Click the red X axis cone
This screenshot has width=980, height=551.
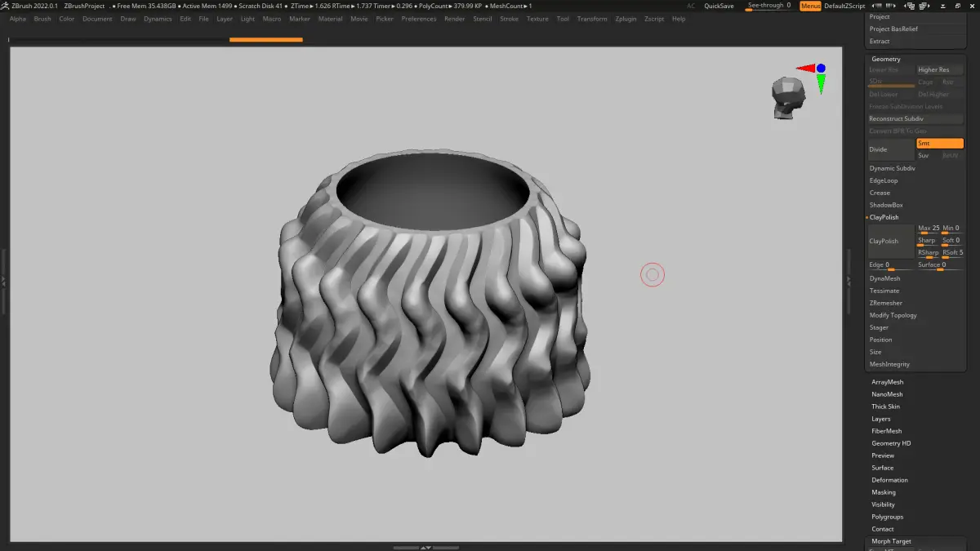click(x=806, y=69)
